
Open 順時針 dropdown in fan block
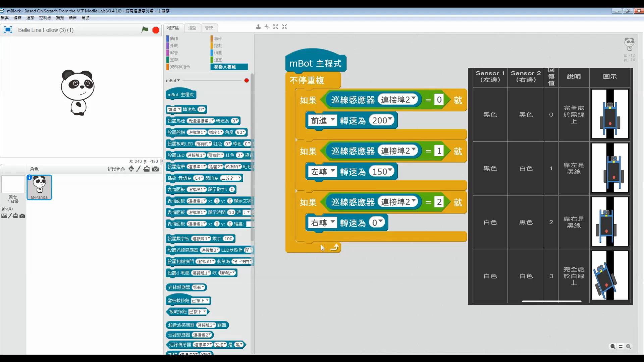[x=227, y=273]
